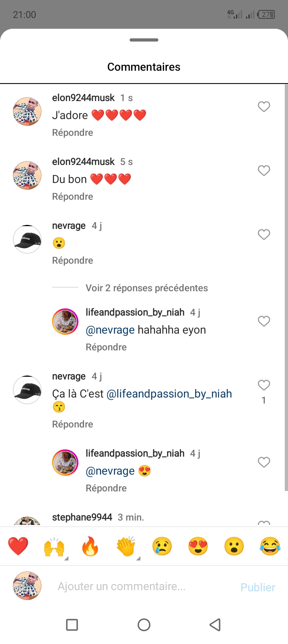288x644 pixels.
Task: Open skin tone options on raised hands emoji
Action: [x=66, y=558]
